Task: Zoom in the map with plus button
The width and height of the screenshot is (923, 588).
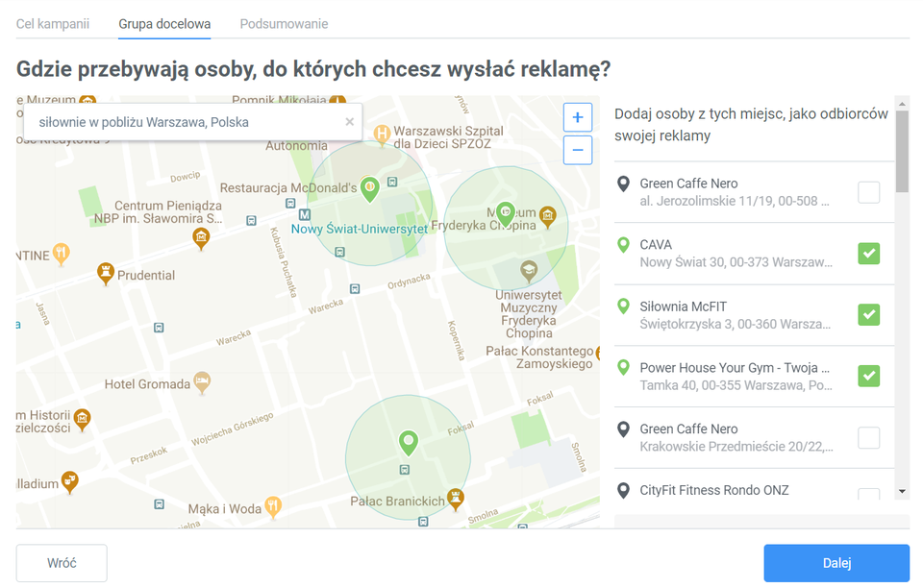Action: (x=578, y=117)
